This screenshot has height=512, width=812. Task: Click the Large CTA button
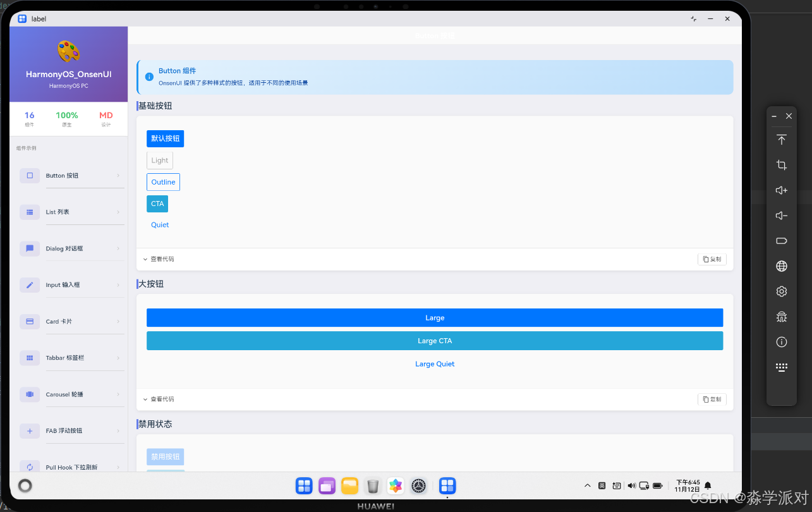click(x=435, y=341)
